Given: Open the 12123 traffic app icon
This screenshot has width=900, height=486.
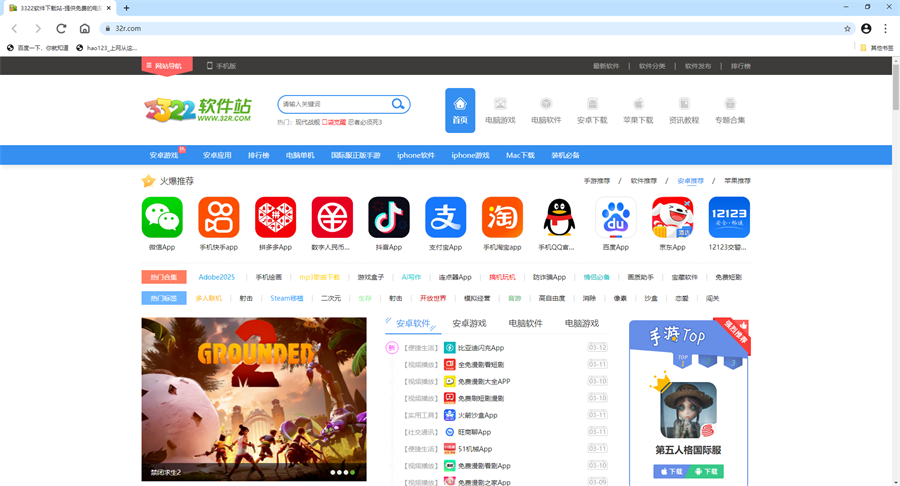Looking at the screenshot, I should (x=730, y=217).
